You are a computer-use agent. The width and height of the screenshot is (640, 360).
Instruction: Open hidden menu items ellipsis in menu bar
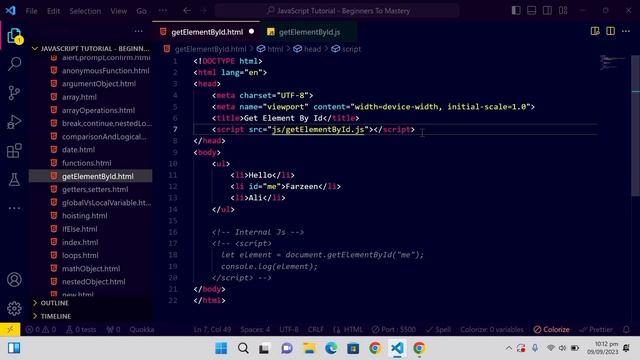162,11
